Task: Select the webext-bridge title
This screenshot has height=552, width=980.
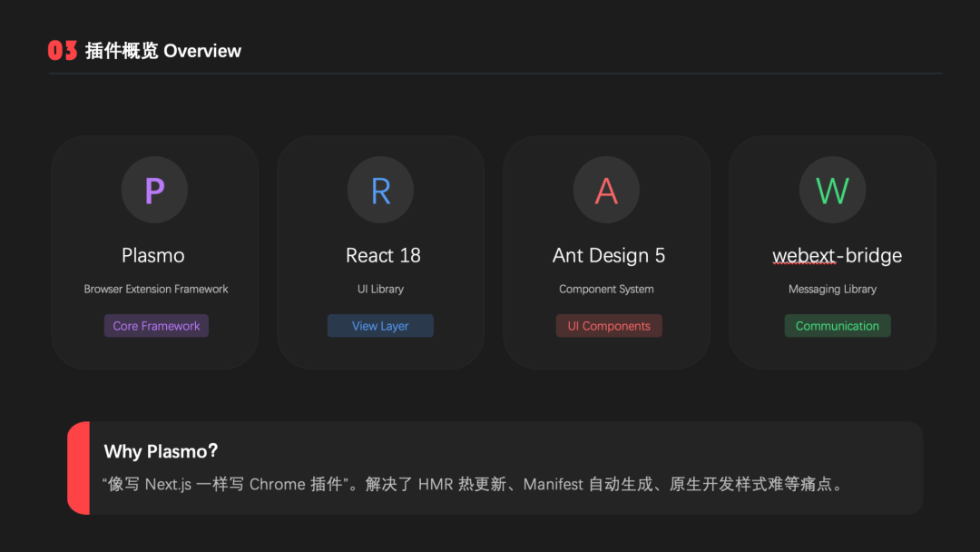Action: pos(837,255)
